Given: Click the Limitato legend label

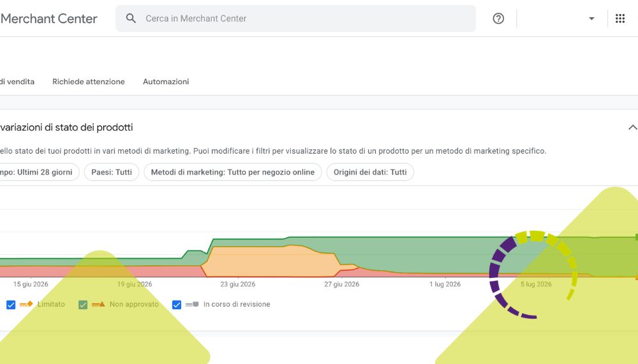Looking at the screenshot, I should click(51, 304).
